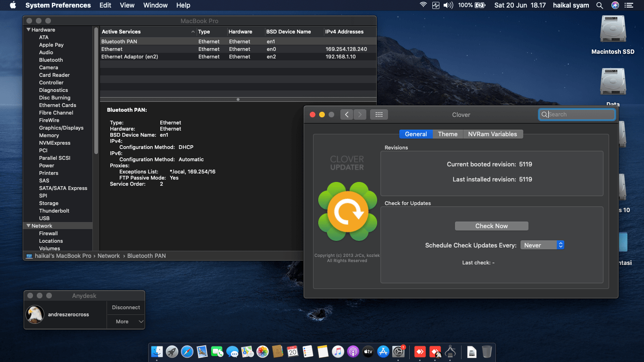The width and height of the screenshot is (644, 362).
Task: Open App Store from the Dock
Action: click(x=383, y=352)
